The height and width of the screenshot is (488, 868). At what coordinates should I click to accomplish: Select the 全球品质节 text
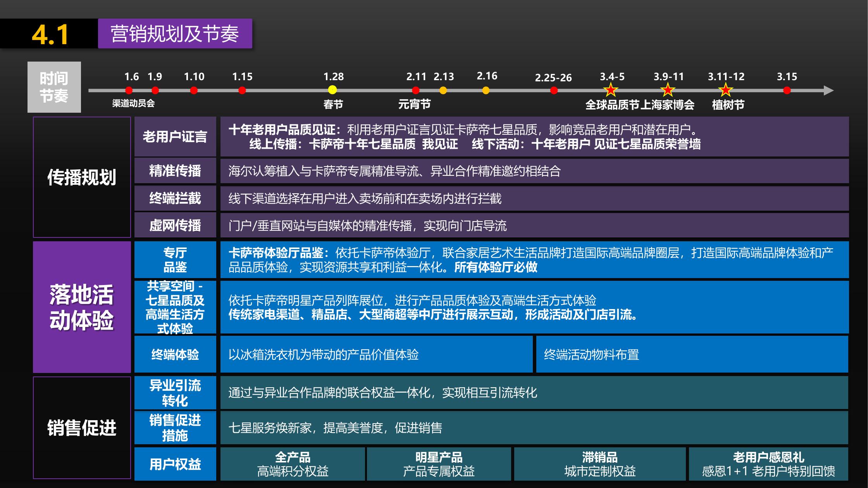[x=612, y=105]
